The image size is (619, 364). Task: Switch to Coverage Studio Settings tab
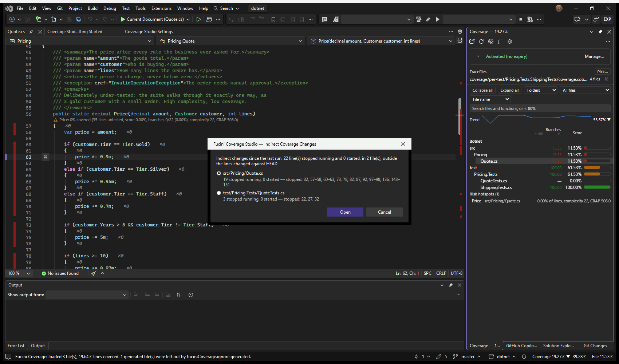pos(149,32)
